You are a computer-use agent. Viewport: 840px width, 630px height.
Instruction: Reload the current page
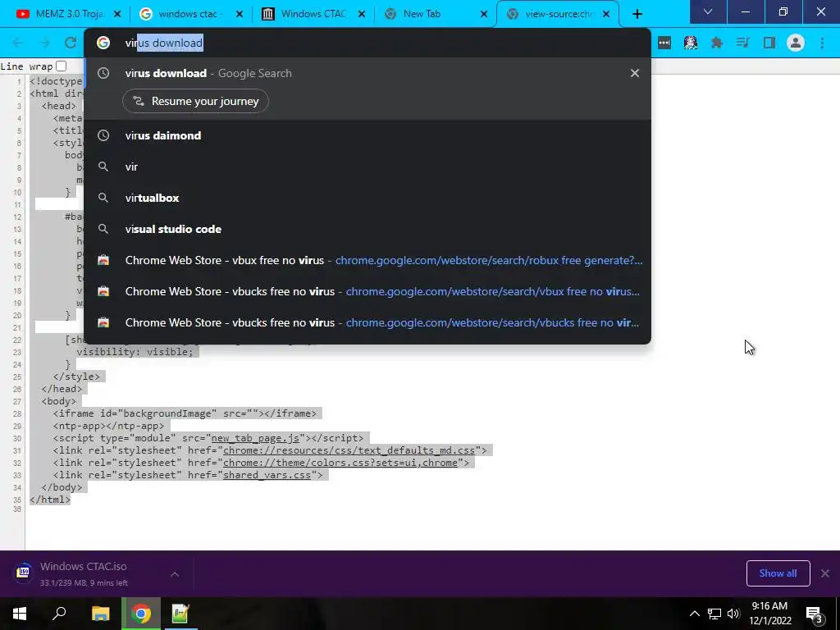[x=71, y=43]
